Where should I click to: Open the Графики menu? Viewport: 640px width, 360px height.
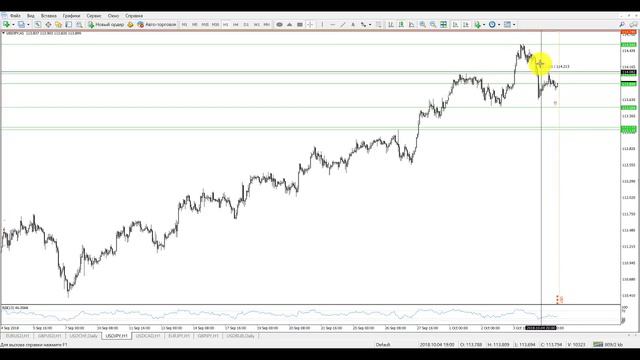pyautogui.click(x=71, y=16)
